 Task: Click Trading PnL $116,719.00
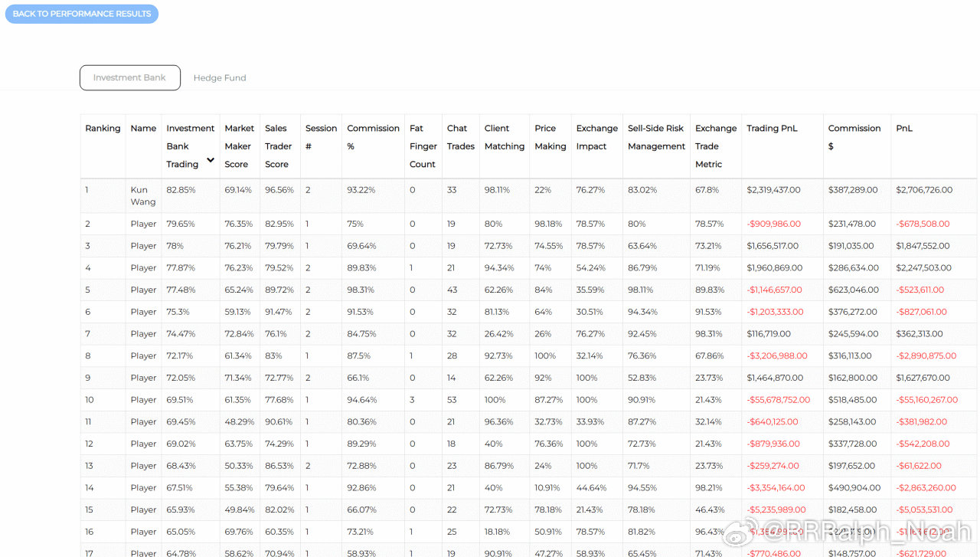coord(768,334)
